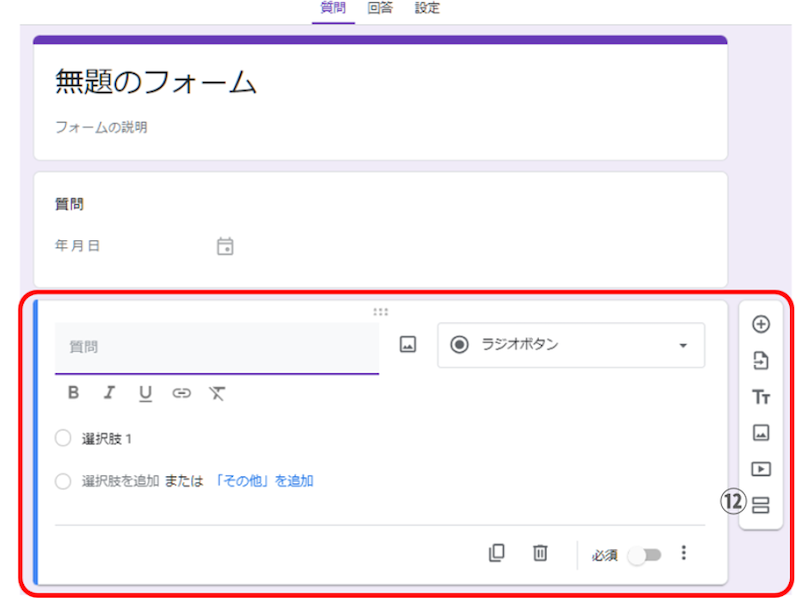Add a new question with the plus icon

(760, 323)
